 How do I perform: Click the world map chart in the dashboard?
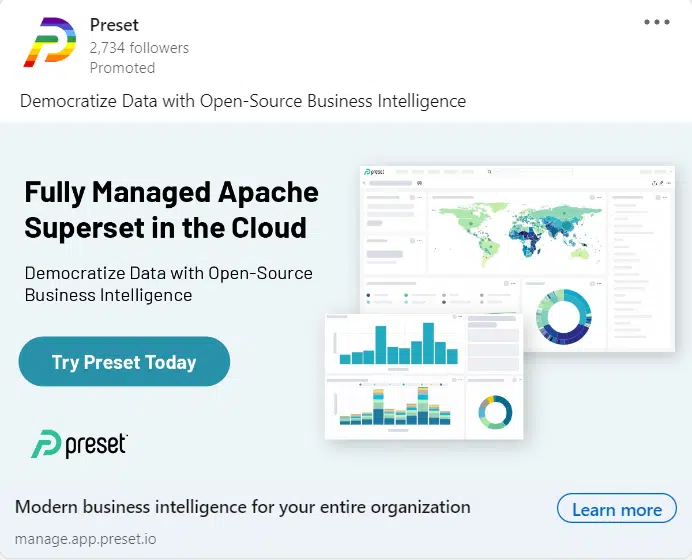click(515, 232)
